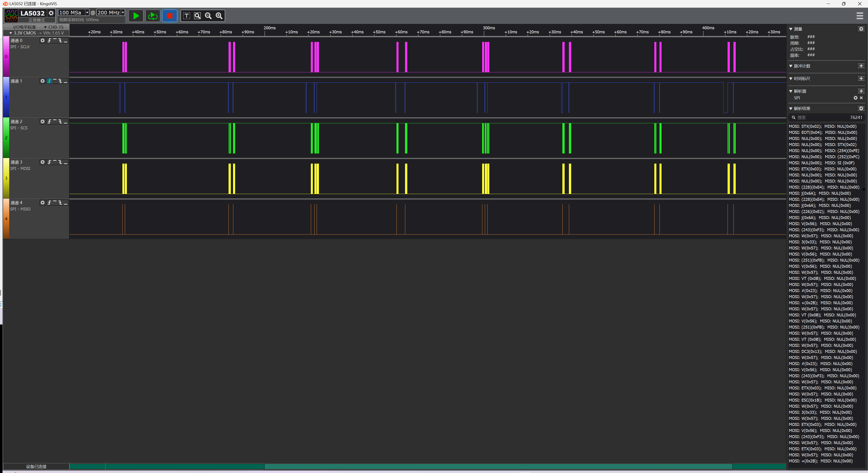Open channel 4 settings gear
Screen dimensions: 868x473
tap(42, 203)
